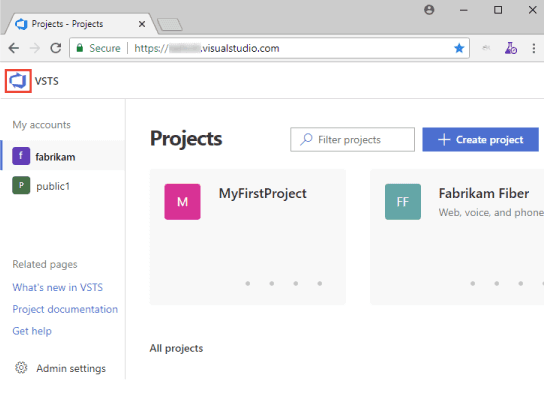544x398 pixels.
Task: Go back with the browser back arrow
Action: 14,48
